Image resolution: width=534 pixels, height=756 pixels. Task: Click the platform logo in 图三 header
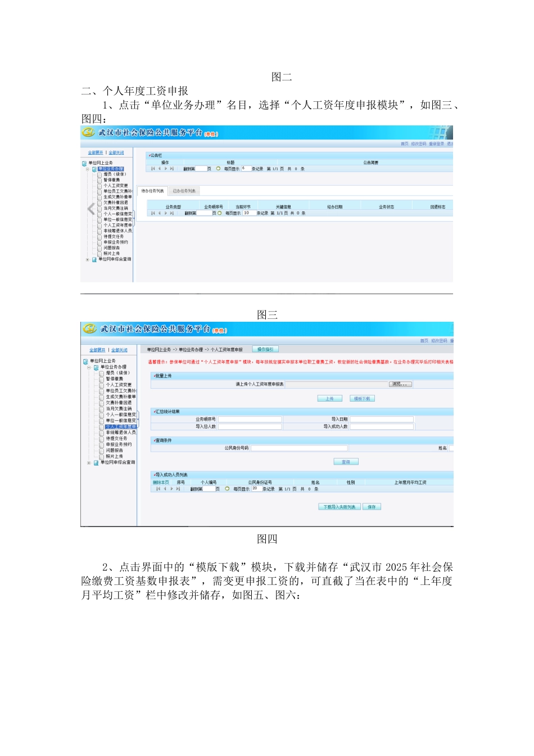point(88,133)
